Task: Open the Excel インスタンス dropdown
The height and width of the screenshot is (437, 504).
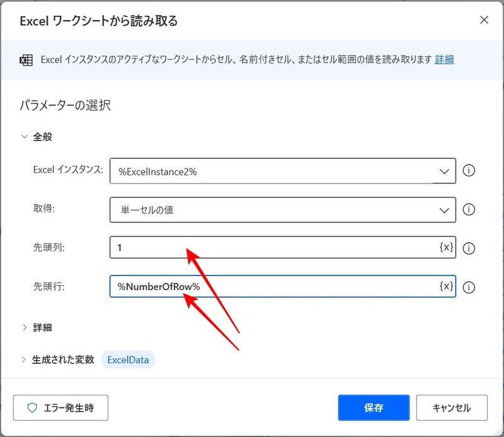Action: [x=282, y=171]
